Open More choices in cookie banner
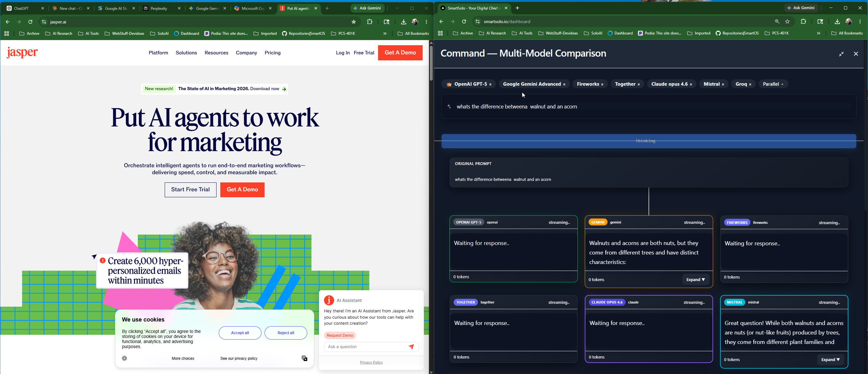 [x=183, y=359]
